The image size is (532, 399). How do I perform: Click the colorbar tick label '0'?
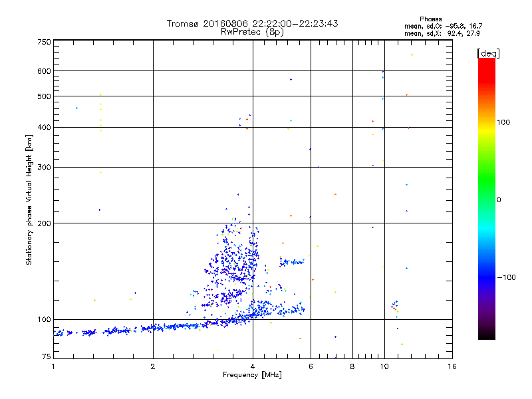[x=499, y=200]
